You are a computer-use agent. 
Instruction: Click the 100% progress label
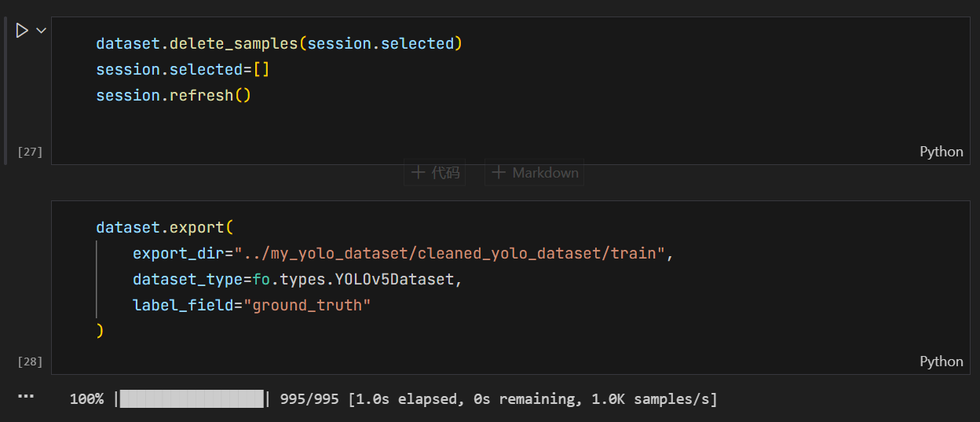(86, 399)
